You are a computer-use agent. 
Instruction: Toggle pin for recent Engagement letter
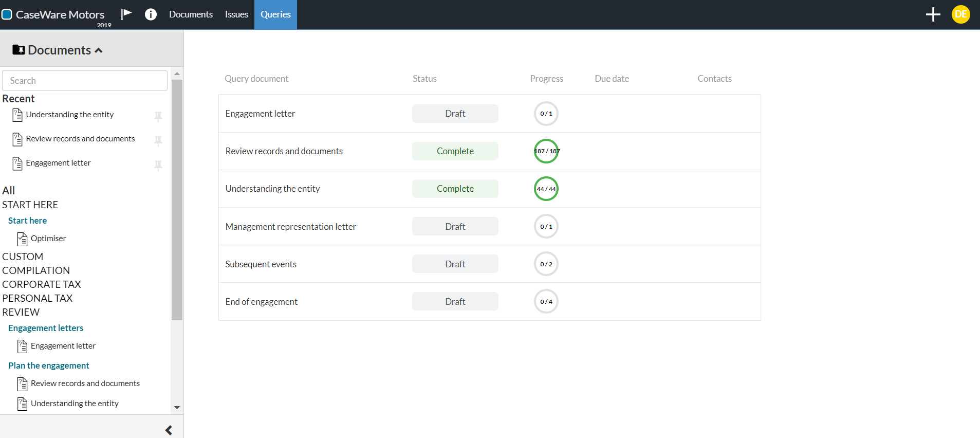pos(158,165)
